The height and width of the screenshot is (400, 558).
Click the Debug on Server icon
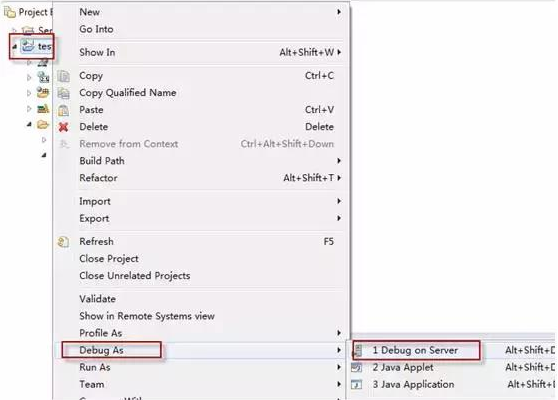(x=358, y=351)
